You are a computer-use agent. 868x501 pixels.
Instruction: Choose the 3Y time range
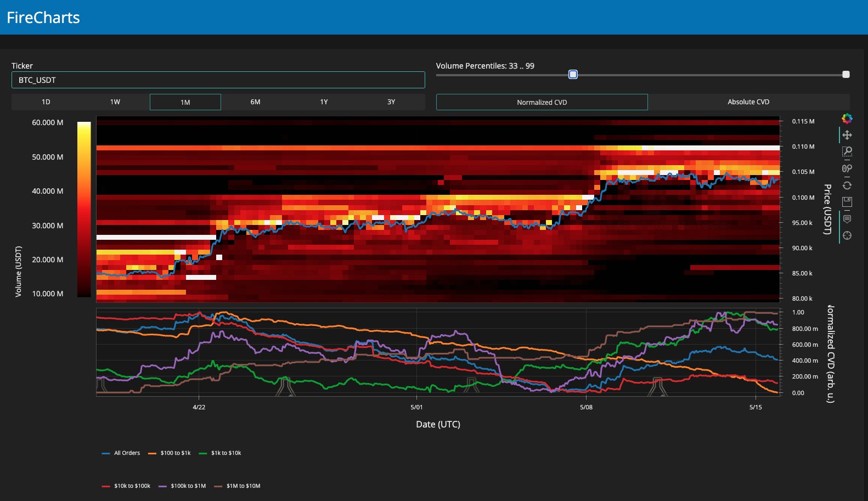coord(391,102)
